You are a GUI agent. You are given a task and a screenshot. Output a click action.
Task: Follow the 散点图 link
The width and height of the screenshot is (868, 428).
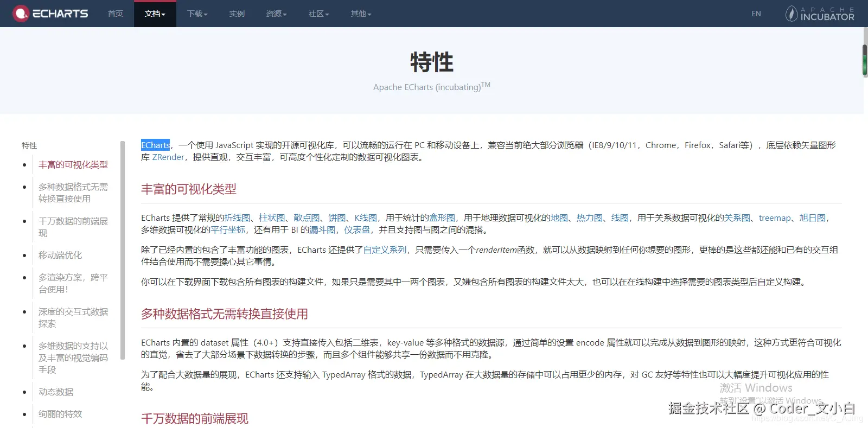[307, 218]
